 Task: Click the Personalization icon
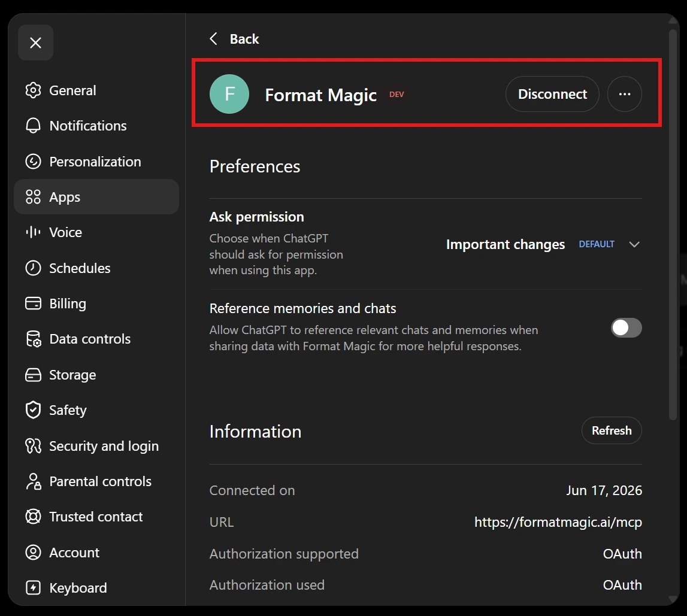click(x=34, y=162)
